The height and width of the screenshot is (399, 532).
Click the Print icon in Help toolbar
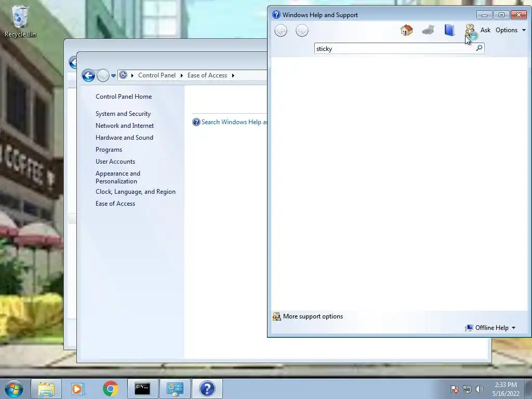tap(428, 30)
